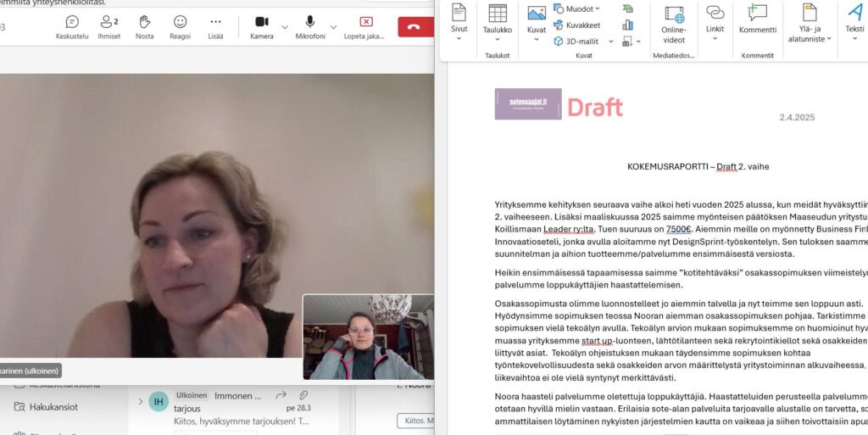Expand the screenshot icon dropdown arrow

(638, 41)
